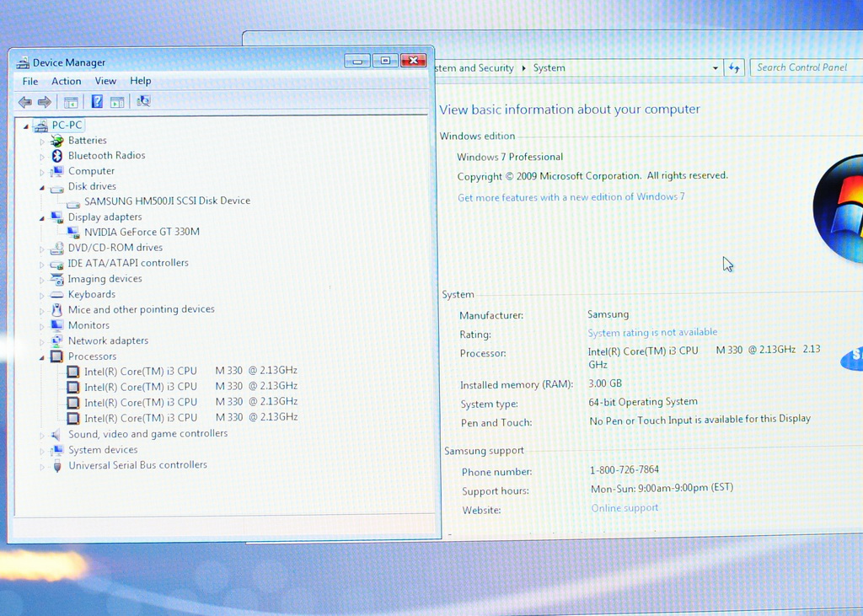
Task: Click the Keyboards category icon
Action: point(56,295)
